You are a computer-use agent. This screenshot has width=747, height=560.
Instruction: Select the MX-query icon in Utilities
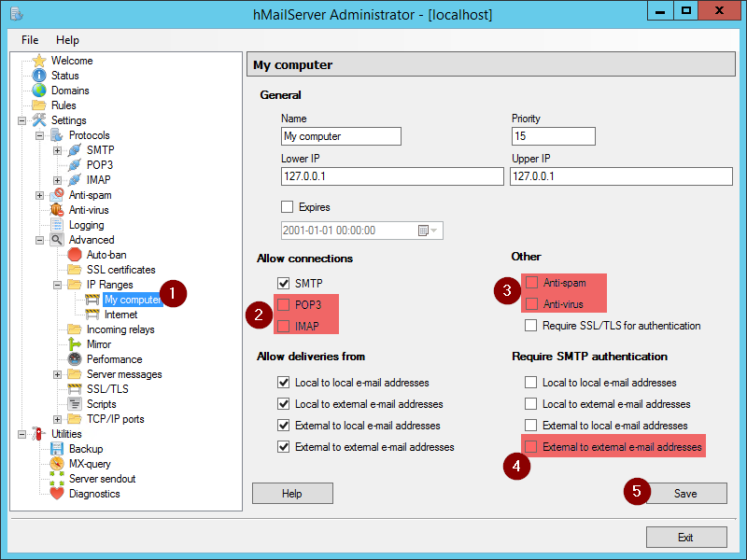tap(57, 464)
